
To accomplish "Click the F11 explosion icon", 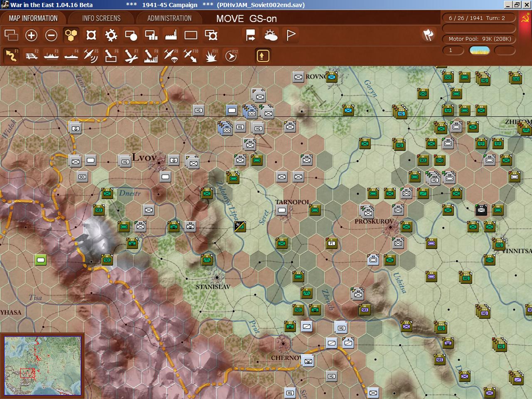I will (x=211, y=56).
